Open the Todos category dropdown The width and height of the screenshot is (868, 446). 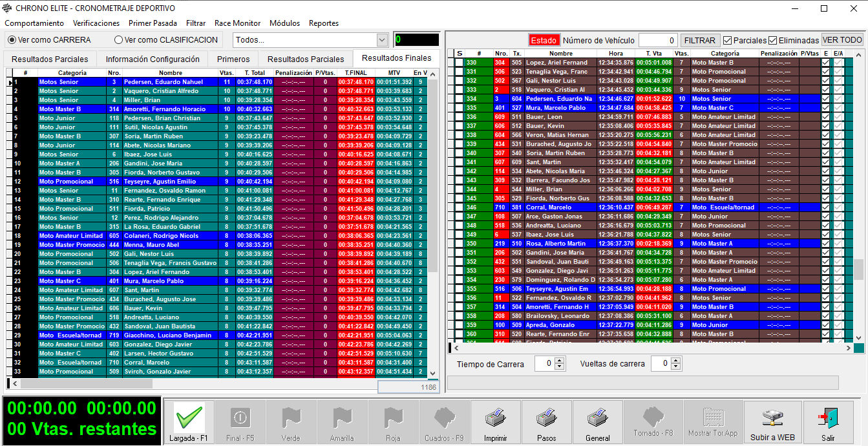coord(381,40)
